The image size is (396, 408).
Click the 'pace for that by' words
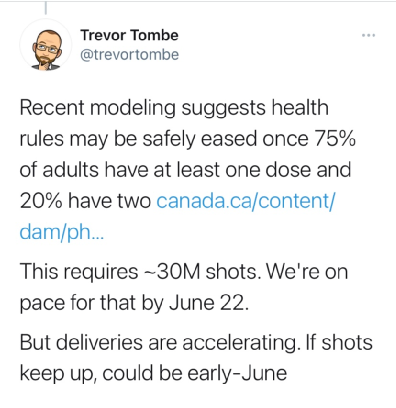pos(92,304)
